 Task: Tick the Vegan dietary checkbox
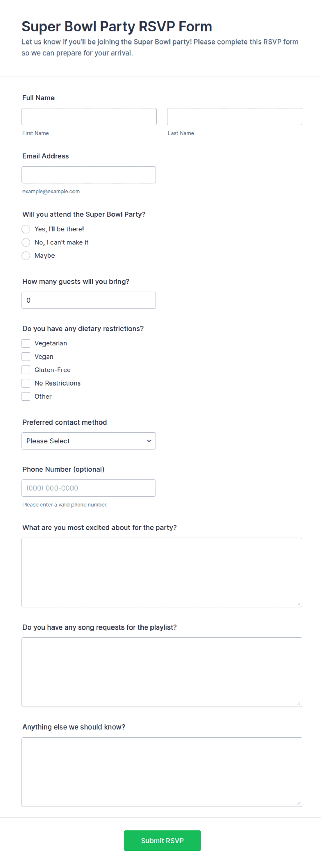(x=26, y=357)
